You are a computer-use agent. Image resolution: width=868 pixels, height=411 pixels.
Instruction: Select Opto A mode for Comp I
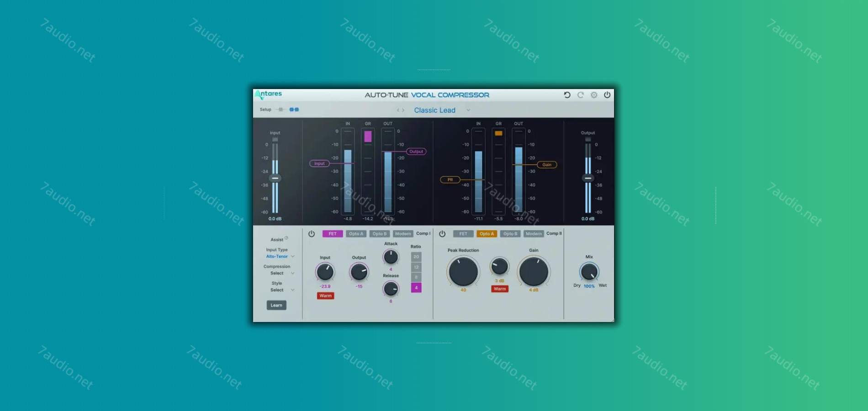pos(356,234)
